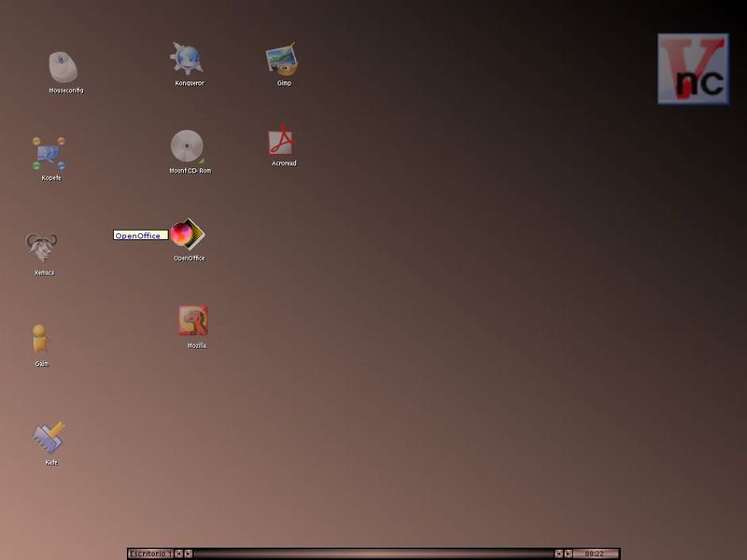
Task: Switch to the previous workspace with the left arrow
Action: tap(179, 553)
